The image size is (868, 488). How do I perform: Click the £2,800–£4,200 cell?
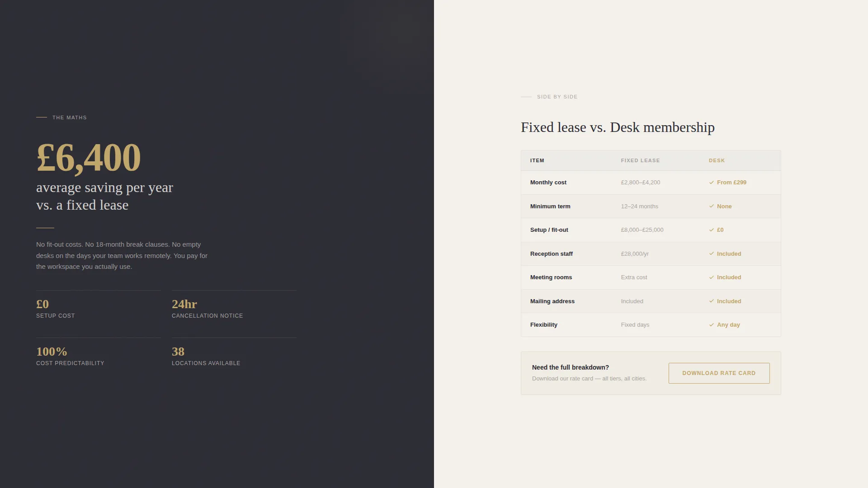[x=640, y=183]
